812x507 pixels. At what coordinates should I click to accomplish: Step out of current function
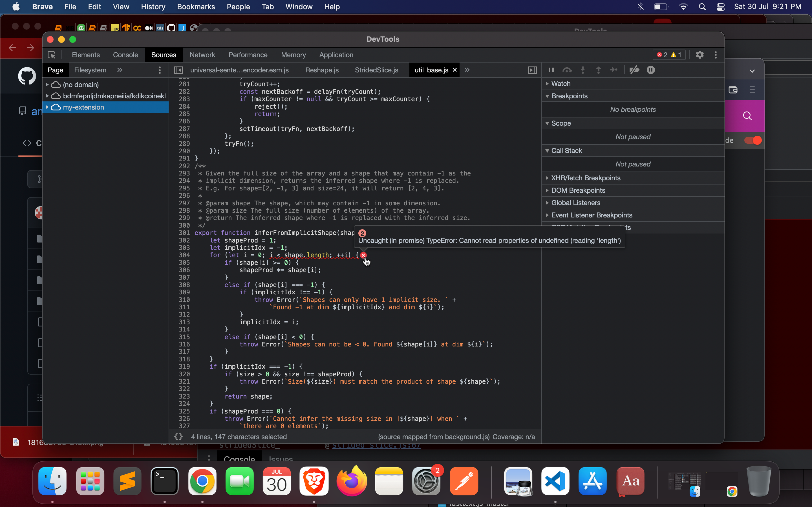click(x=598, y=70)
